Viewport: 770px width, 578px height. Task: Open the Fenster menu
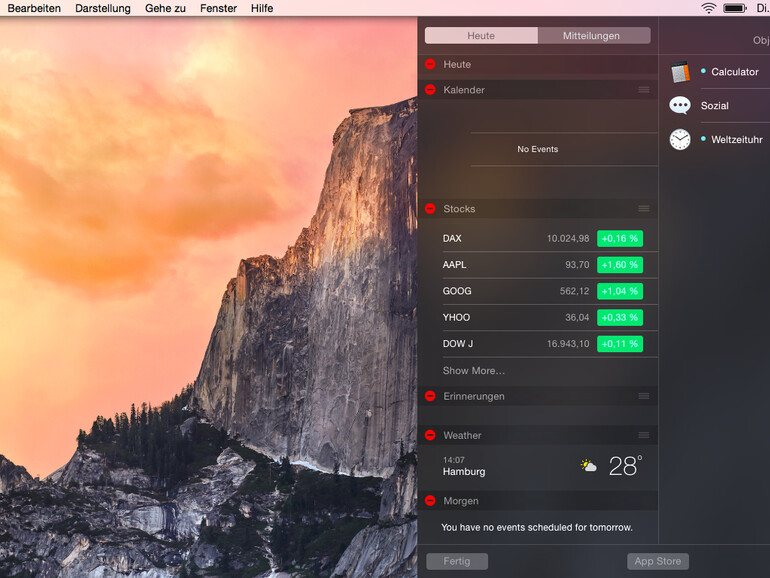[219, 8]
